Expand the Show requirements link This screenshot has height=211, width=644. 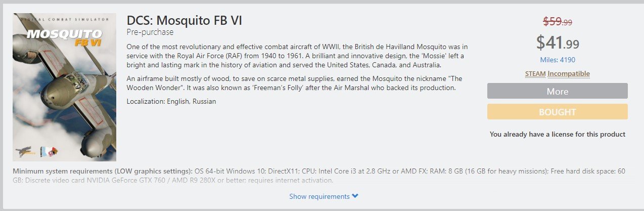point(324,196)
